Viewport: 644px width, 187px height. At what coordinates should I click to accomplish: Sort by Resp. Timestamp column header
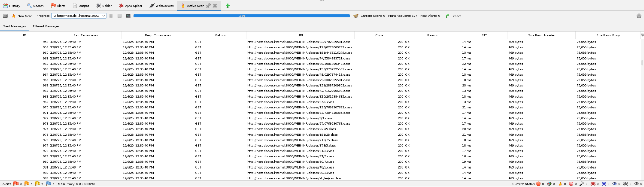(158, 35)
